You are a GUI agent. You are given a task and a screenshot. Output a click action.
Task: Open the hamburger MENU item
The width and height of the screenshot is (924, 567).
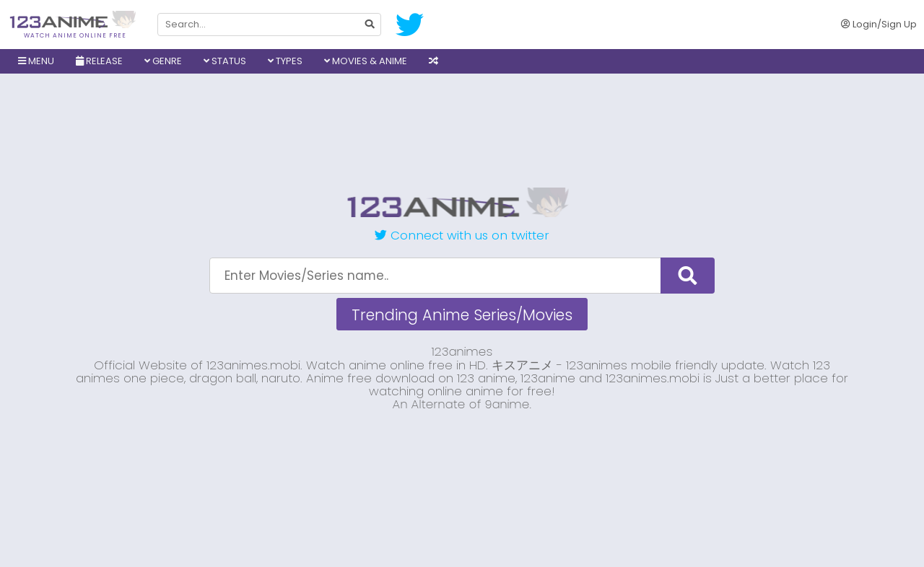pyautogui.click(x=36, y=61)
